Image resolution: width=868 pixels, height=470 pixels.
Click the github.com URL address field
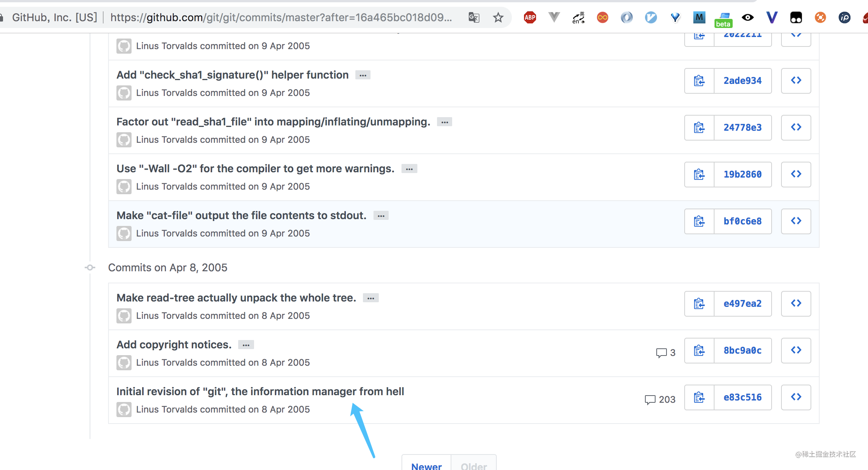[x=281, y=17]
